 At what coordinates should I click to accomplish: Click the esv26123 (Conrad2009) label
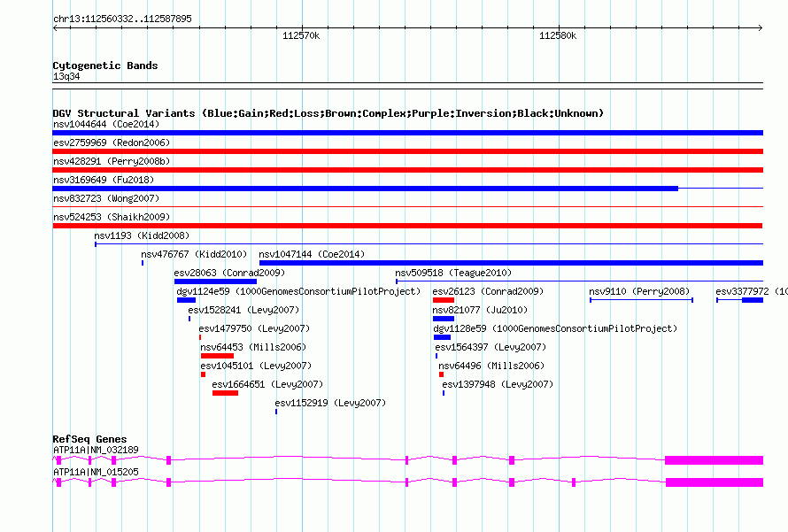coord(488,291)
